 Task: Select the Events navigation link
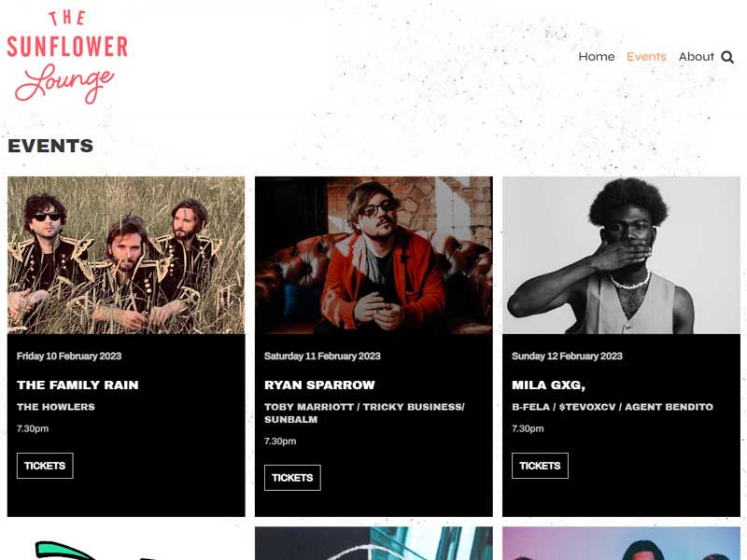(x=646, y=57)
